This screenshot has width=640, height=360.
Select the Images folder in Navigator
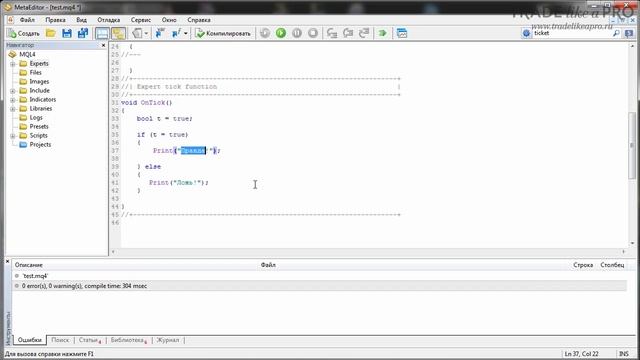pyautogui.click(x=39, y=82)
